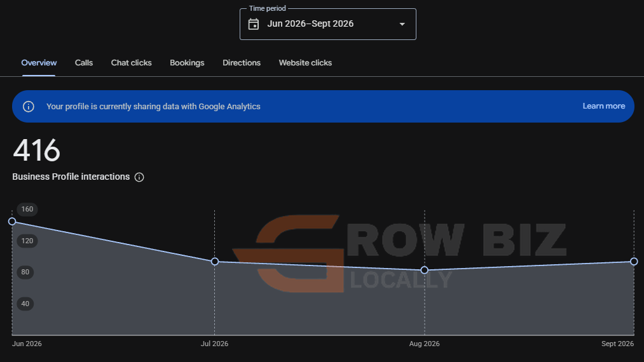Expand the time period dropdown arrow

tap(402, 24)
